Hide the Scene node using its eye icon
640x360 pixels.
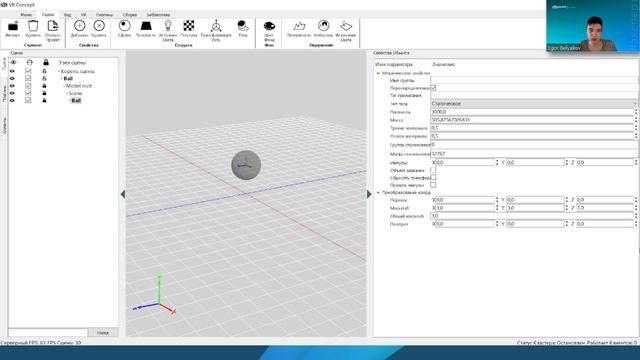point(12,93)
